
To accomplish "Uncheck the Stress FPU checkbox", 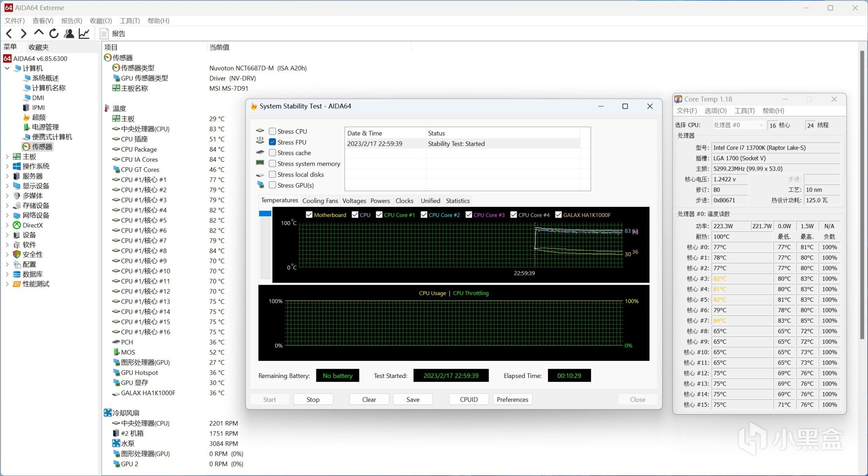I will 272,142.
